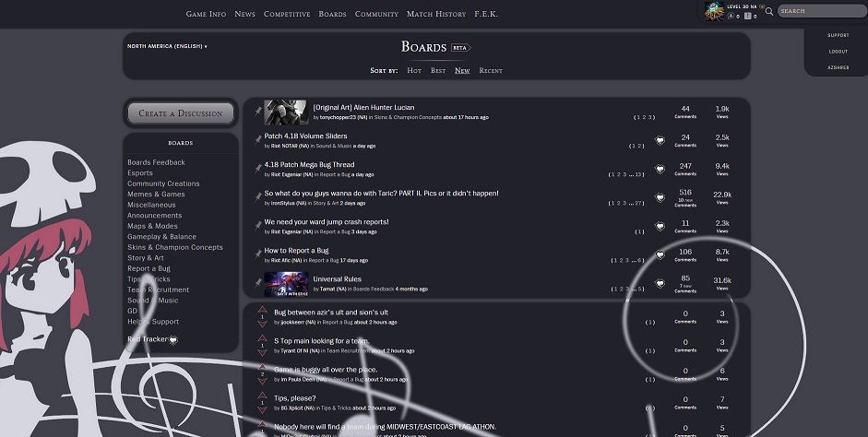The width and height of the screenshot is (868, 437).
Task: Open the 'How to Report a Bug' thread title
Action: [x=296, y=251]
